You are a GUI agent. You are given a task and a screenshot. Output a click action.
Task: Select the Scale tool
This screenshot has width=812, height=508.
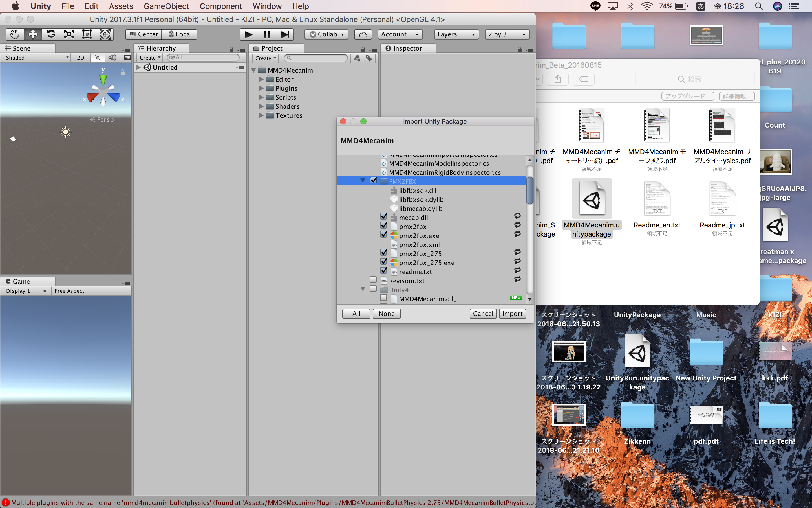pyautogui.click(x=69, y=34)
